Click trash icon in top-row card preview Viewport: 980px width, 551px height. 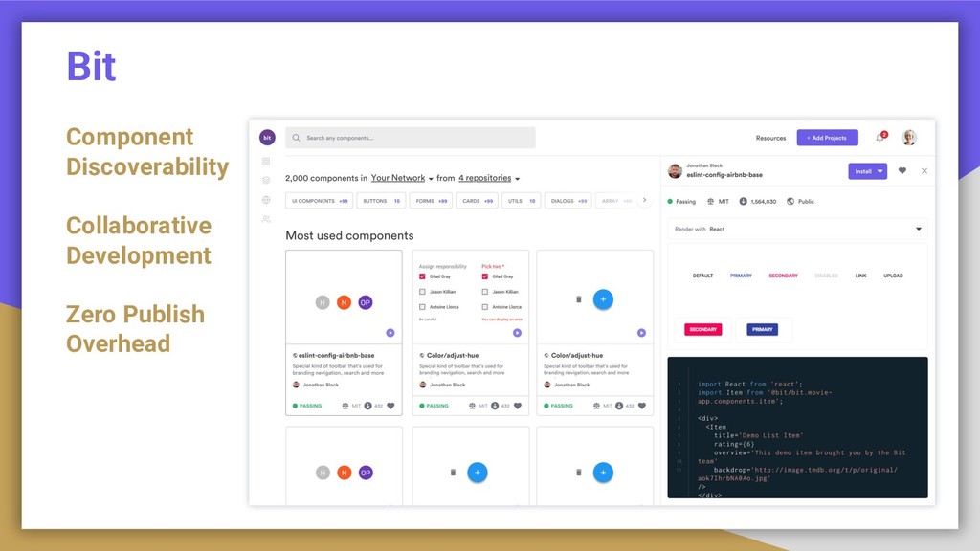point(579,299)
